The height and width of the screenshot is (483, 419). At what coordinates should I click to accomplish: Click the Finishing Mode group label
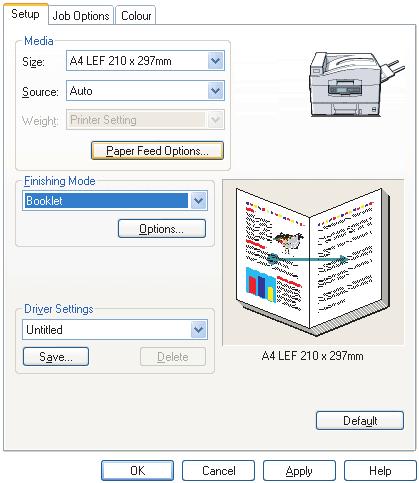pos(60,181)
